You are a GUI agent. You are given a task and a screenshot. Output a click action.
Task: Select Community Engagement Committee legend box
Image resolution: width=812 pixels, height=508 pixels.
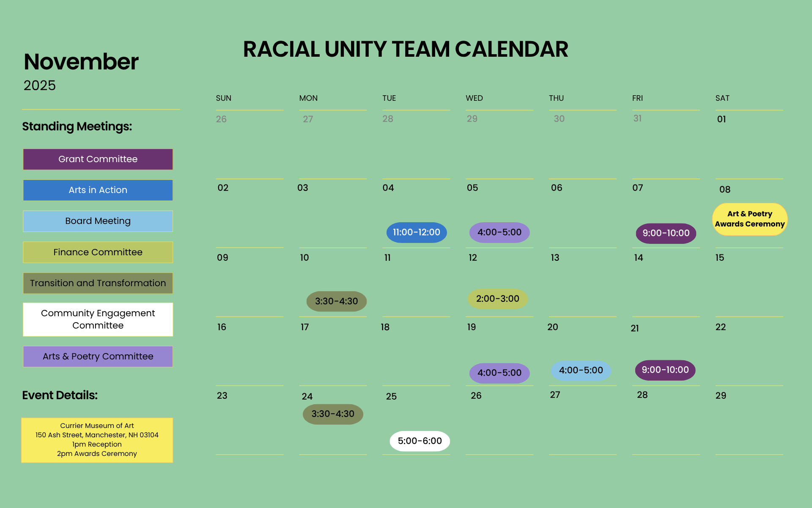(98, 320)
